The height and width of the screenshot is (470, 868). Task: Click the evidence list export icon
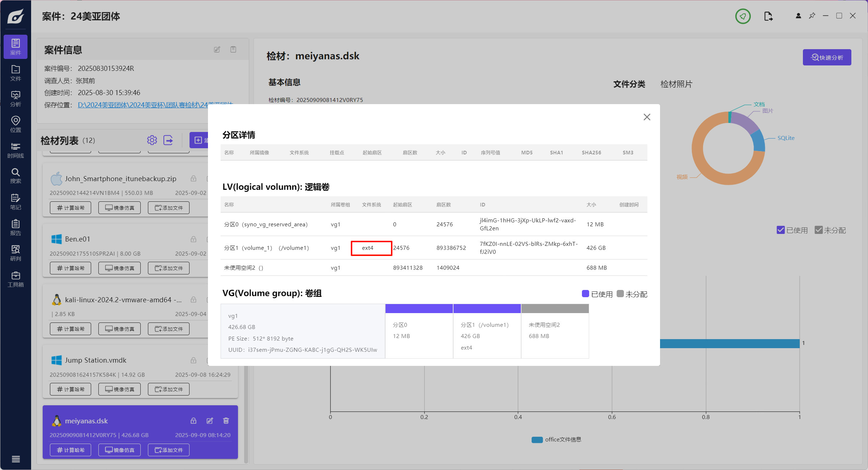pos(168,140)
